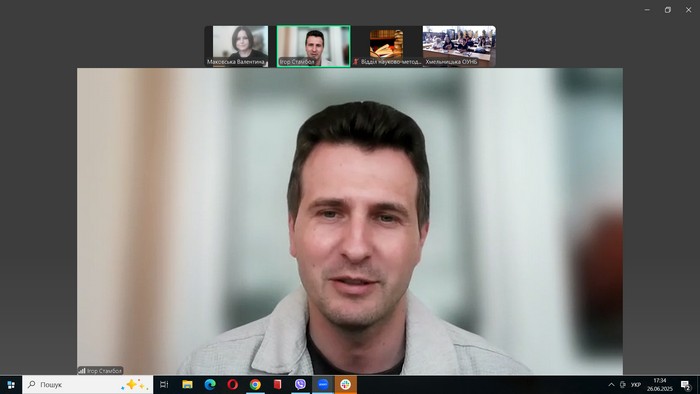Expand hidden system tray icons
This screenshot has width=700, height=394.
[611, 385]
